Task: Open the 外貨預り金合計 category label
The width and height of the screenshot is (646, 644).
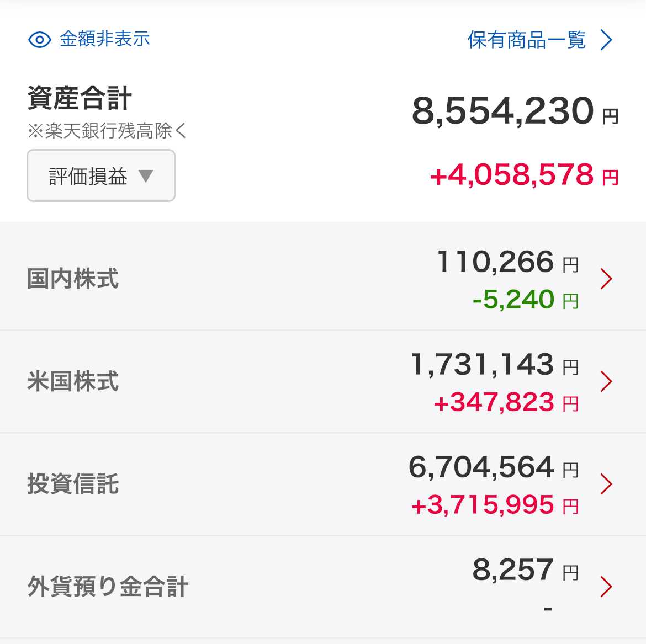Action: point(108,587)
